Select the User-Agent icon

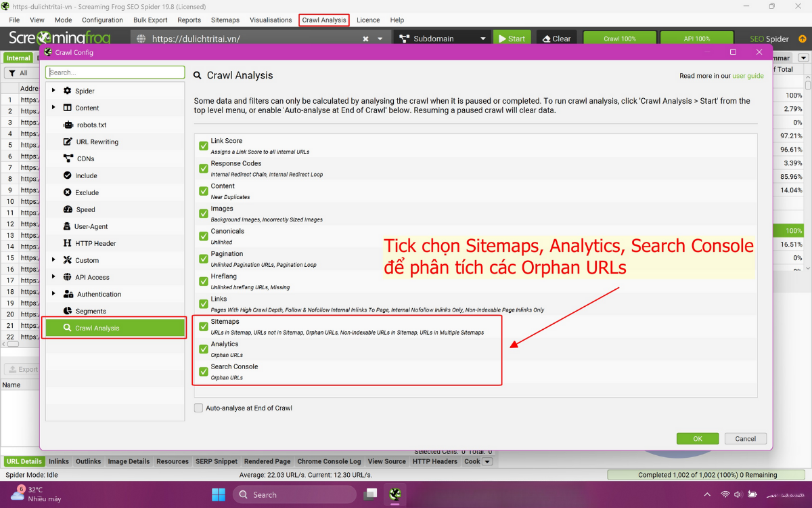[x=68, y=227]
